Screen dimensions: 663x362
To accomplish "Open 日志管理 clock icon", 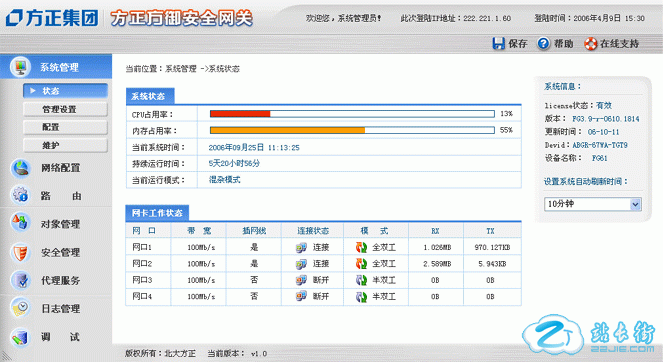I will point(20,308).
